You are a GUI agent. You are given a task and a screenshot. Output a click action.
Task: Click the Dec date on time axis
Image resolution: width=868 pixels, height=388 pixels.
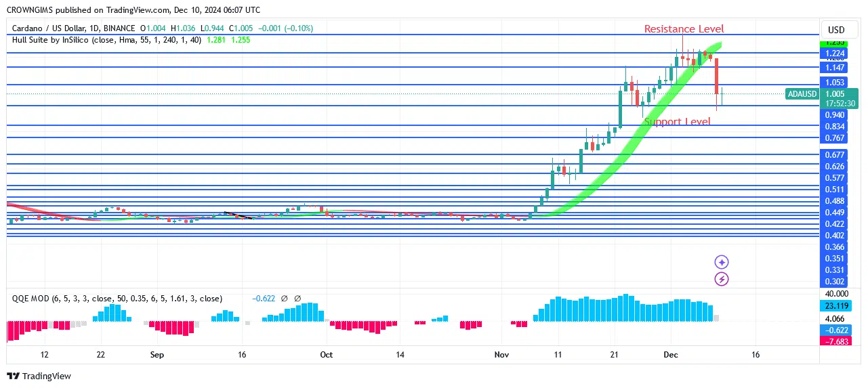(x=671, y=355)
